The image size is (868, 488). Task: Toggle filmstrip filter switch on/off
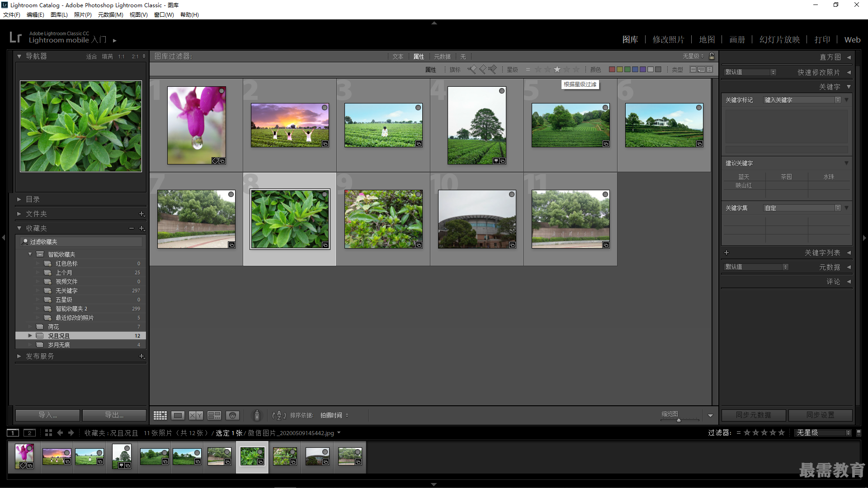(x=859, y=433)
